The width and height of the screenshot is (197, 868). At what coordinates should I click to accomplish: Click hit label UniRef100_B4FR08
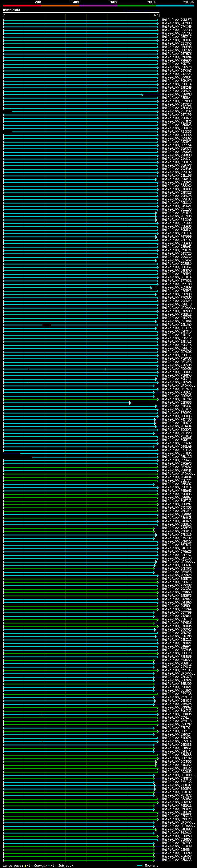tap(176, 271)
